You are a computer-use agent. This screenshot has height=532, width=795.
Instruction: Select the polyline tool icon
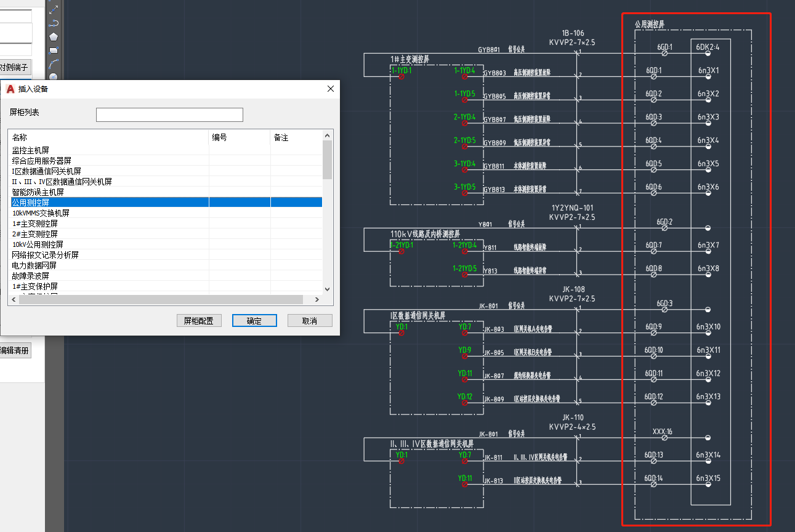54,23
